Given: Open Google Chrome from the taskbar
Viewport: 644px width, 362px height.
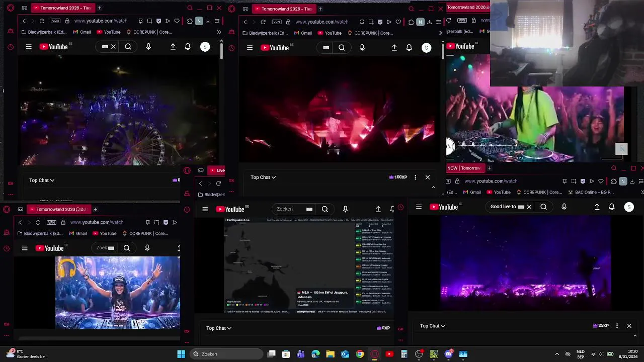Looking at the screenshot, I should 360,354.
